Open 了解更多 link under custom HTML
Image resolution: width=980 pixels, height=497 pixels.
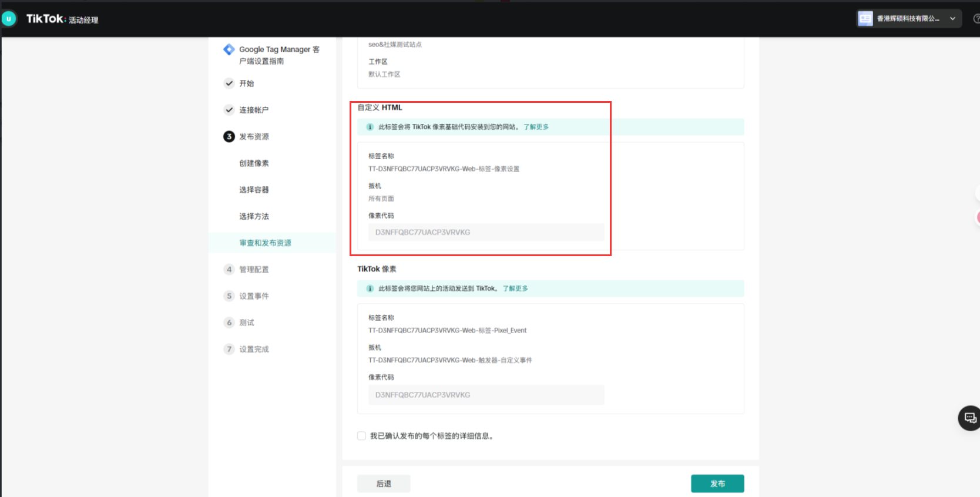(x=536, y=127)
